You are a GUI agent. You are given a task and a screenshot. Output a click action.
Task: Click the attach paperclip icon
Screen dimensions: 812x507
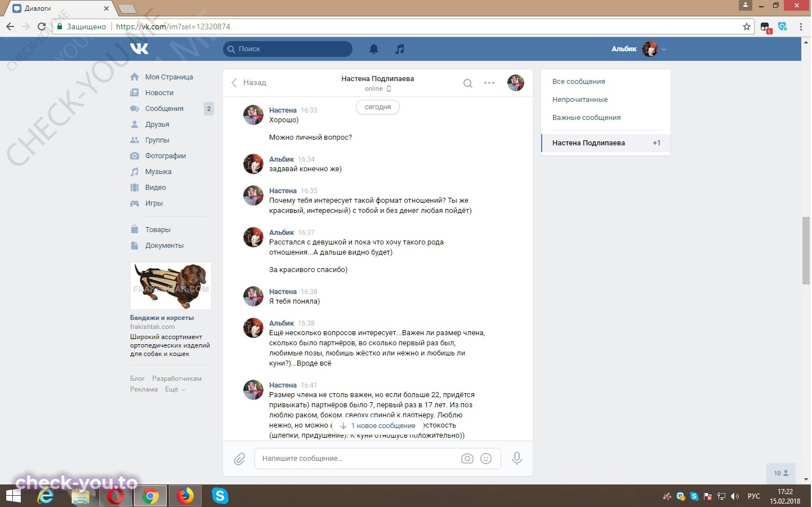pyautogui.click(x=239, y=459)
